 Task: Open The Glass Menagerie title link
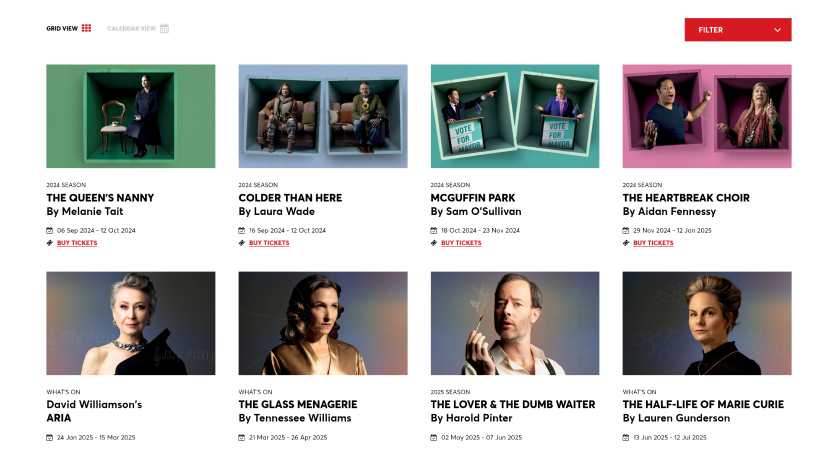[x=298, y=405]
